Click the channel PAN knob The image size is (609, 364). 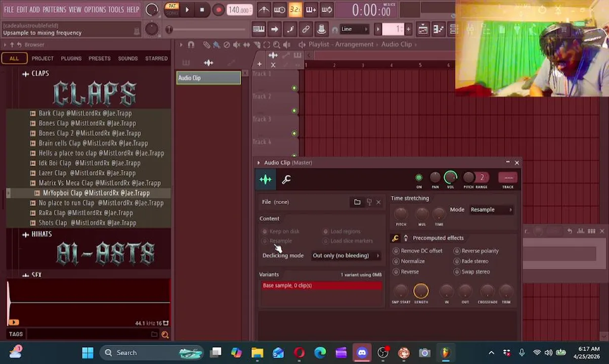coord(435,177)
